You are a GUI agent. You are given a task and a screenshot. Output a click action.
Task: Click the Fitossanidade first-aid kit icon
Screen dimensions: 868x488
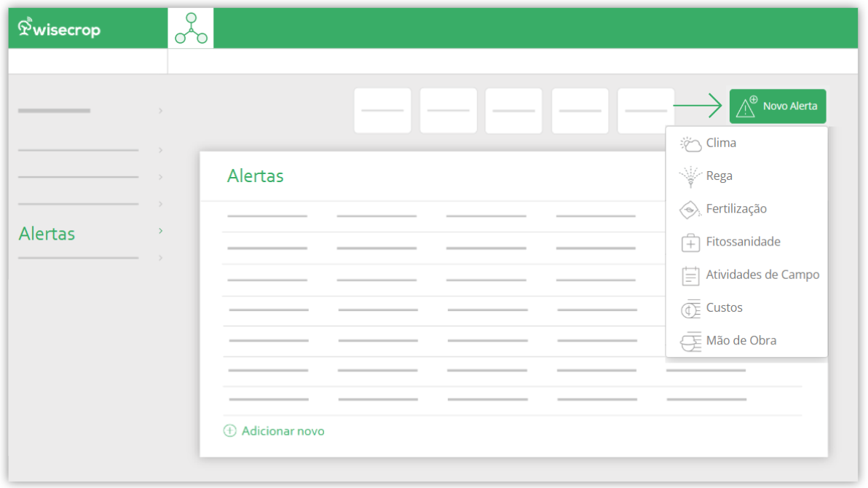coord(690,243)
